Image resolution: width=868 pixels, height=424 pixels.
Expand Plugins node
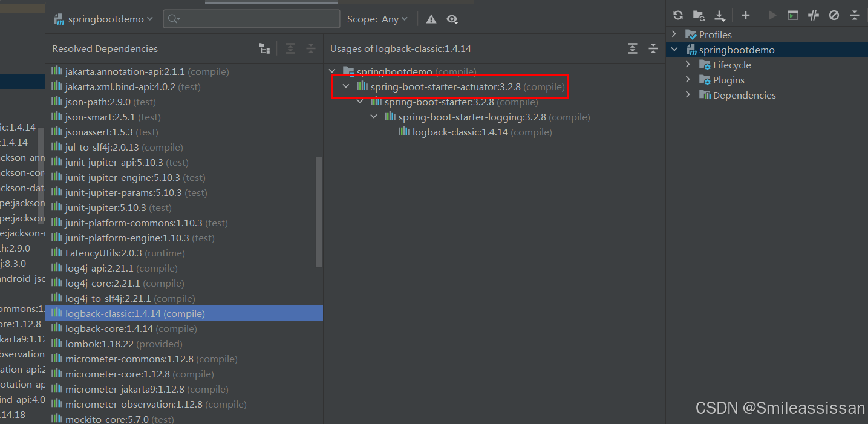tap(688, 80)
